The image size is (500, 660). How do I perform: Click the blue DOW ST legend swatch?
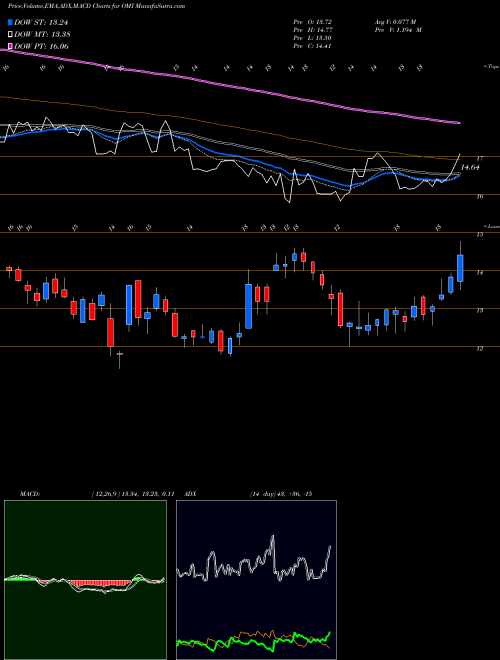[11, 22]
